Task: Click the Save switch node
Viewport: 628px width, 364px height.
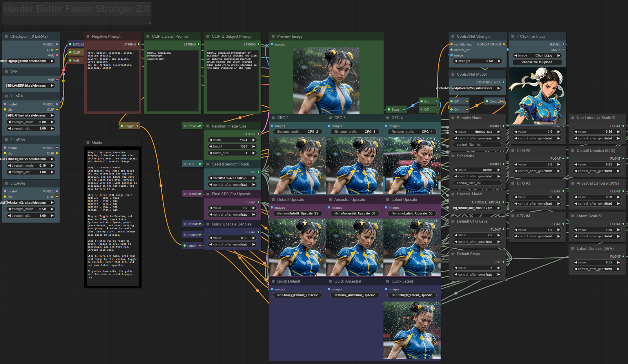Action: 397,110
